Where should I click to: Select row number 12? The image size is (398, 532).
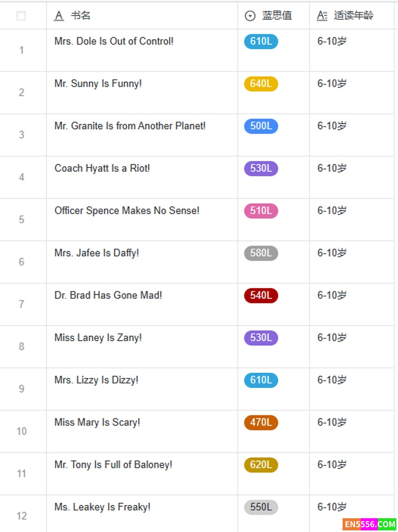[x=21, y=516]
